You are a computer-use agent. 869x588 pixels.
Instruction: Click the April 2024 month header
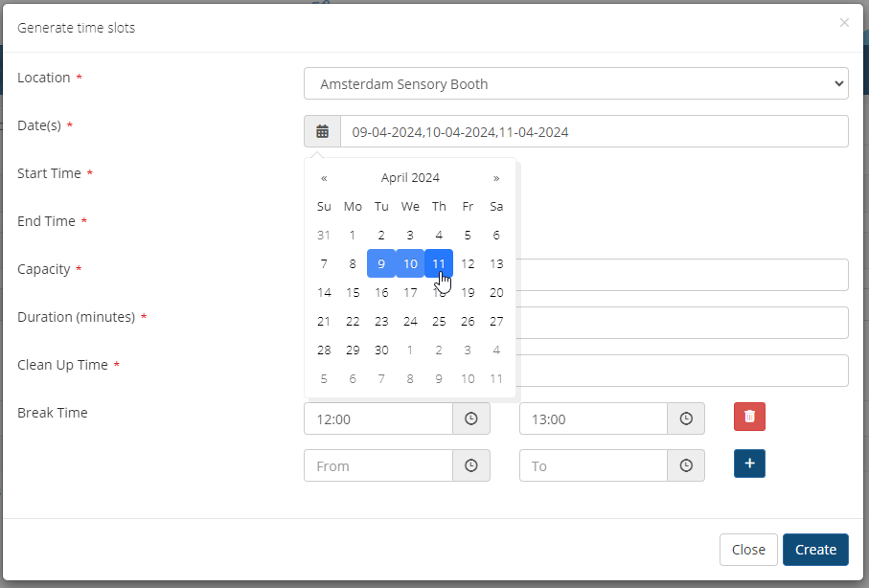410,178
